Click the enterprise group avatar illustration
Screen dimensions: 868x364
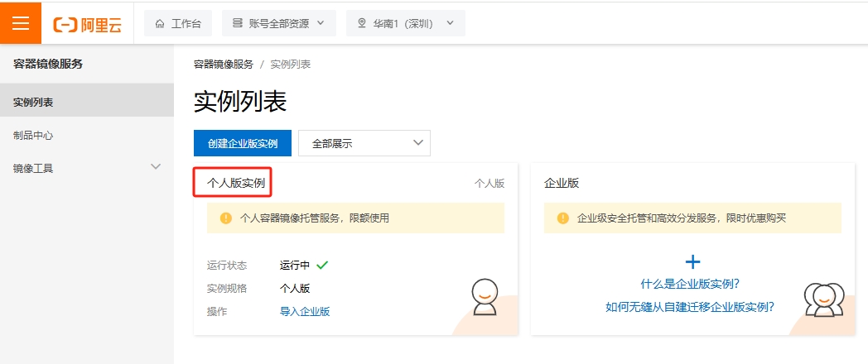[822, 299]
